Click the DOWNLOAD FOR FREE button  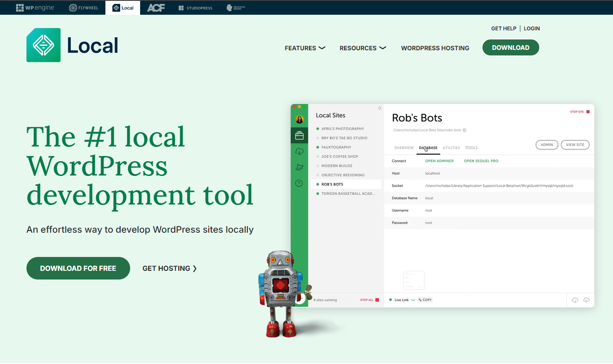click(78, 268)
